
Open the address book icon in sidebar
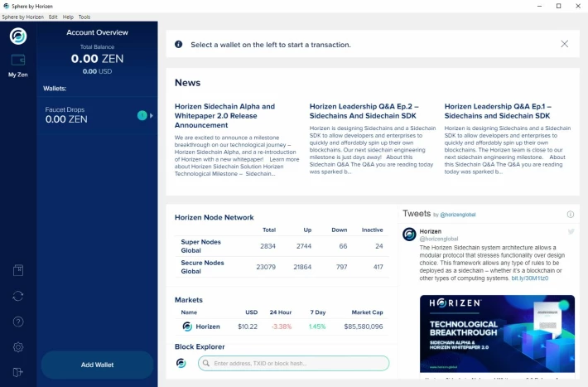coord(18,270)
